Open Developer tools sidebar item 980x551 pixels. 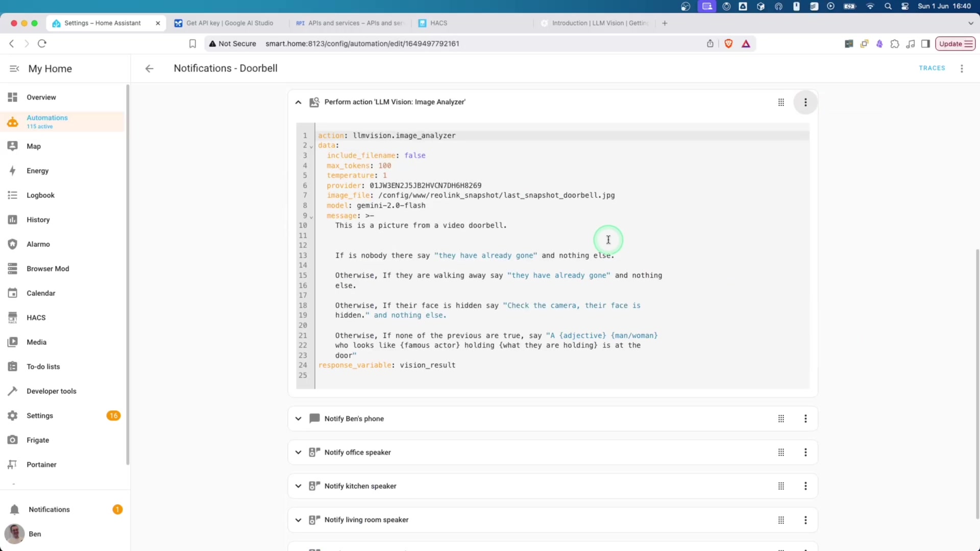51,391
